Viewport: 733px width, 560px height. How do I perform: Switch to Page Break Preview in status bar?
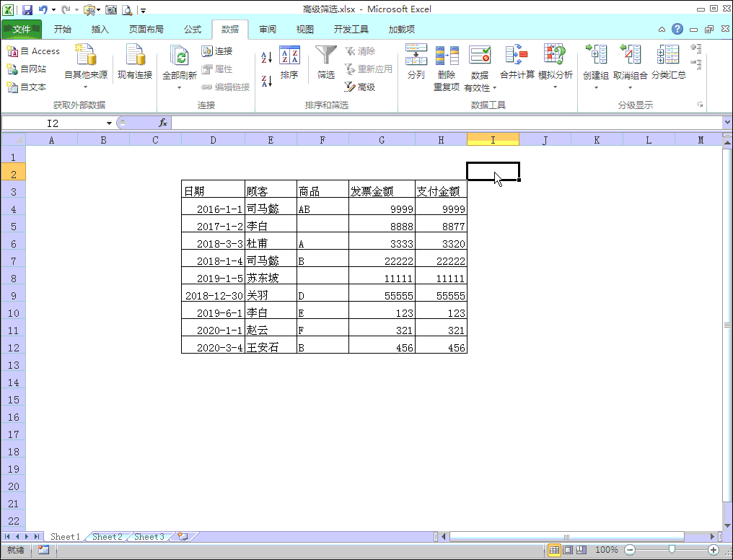(x=581, y=550)
